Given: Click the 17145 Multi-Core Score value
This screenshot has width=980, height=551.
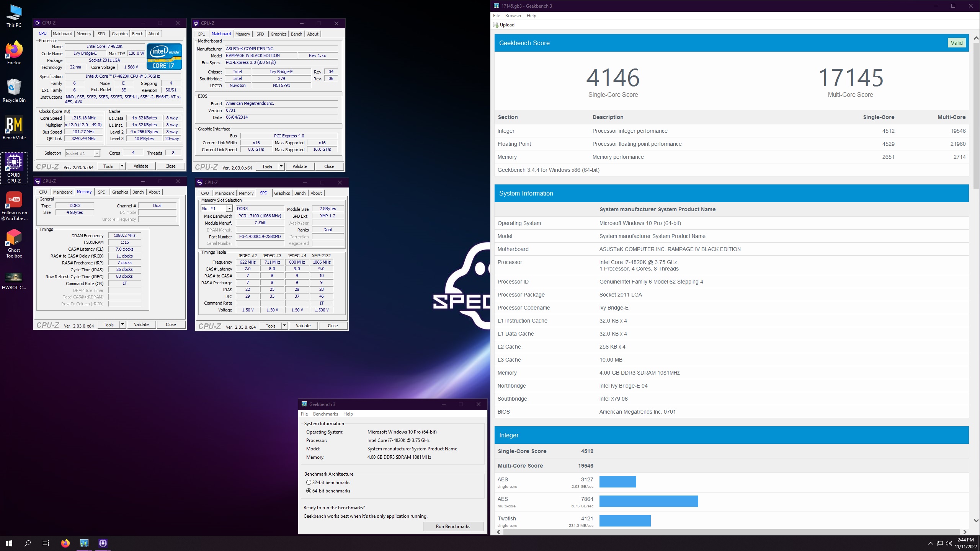Looking at the screenshot, I should click(851, 78).
